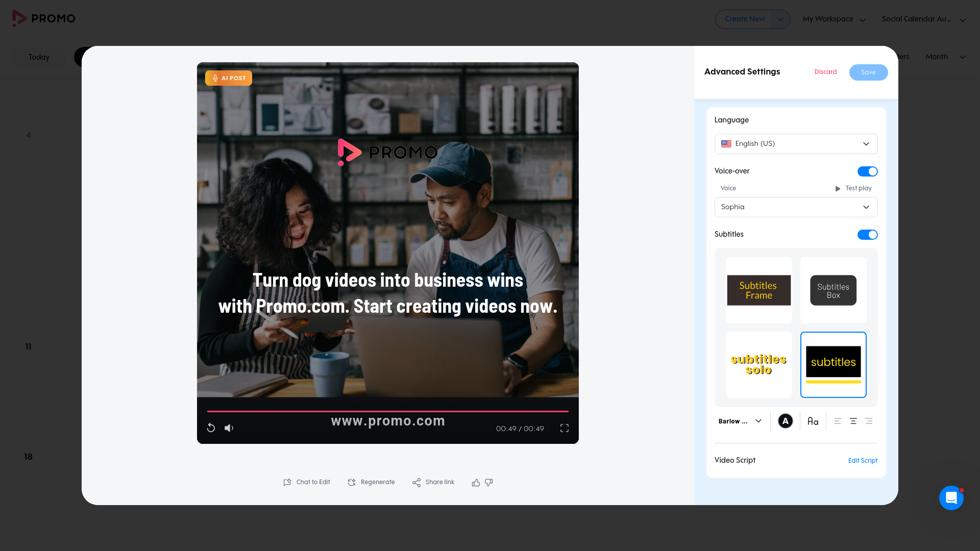
Task: Mute the video volume speaker icon
Action: (x=229, y=428)
